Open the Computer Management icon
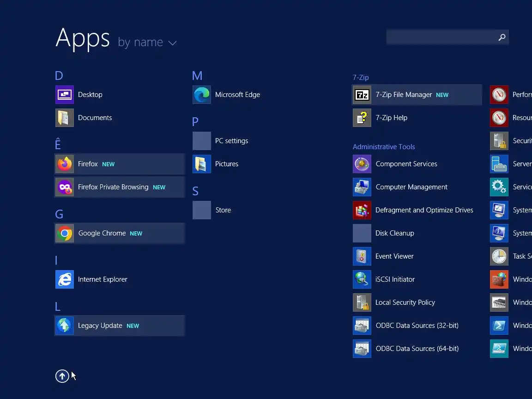Screen dimensions: 532x399 (362, 187)
